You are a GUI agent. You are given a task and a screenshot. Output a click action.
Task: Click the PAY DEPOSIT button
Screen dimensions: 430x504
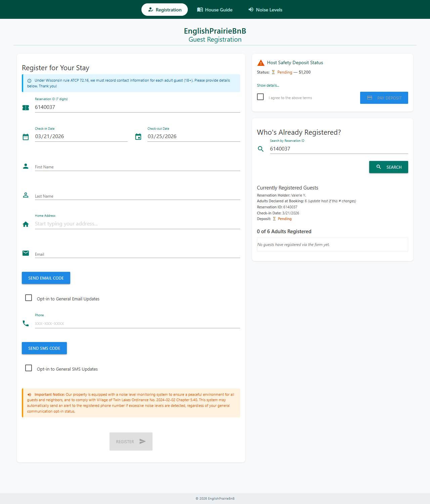pos(384,98)
